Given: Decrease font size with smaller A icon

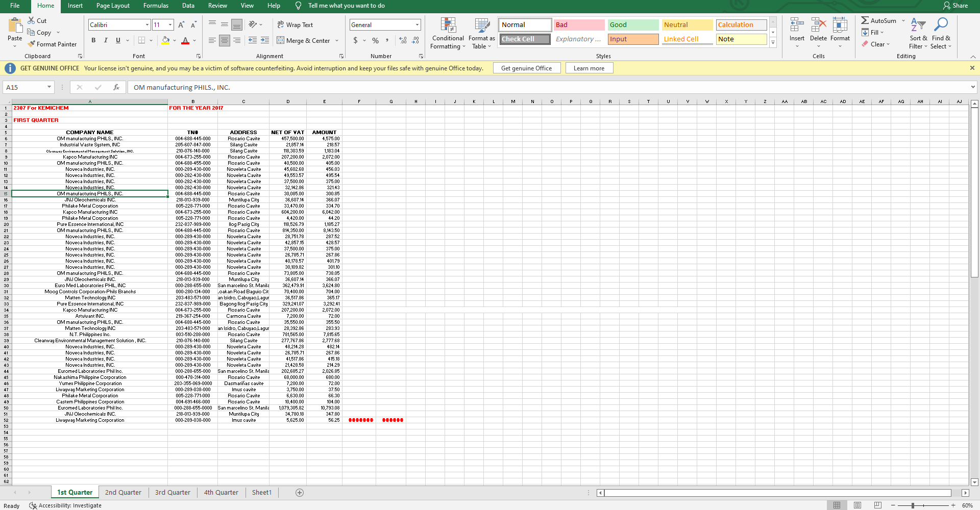Looking at the screenshot, I should pos(193,24).
